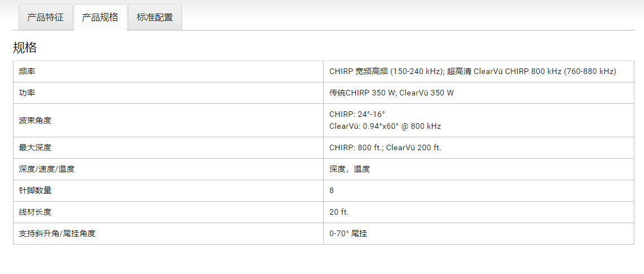Click the 线材长度 row label
Image resolution: width=644 pixels, height=274 pixels.
tap(35, 212)
